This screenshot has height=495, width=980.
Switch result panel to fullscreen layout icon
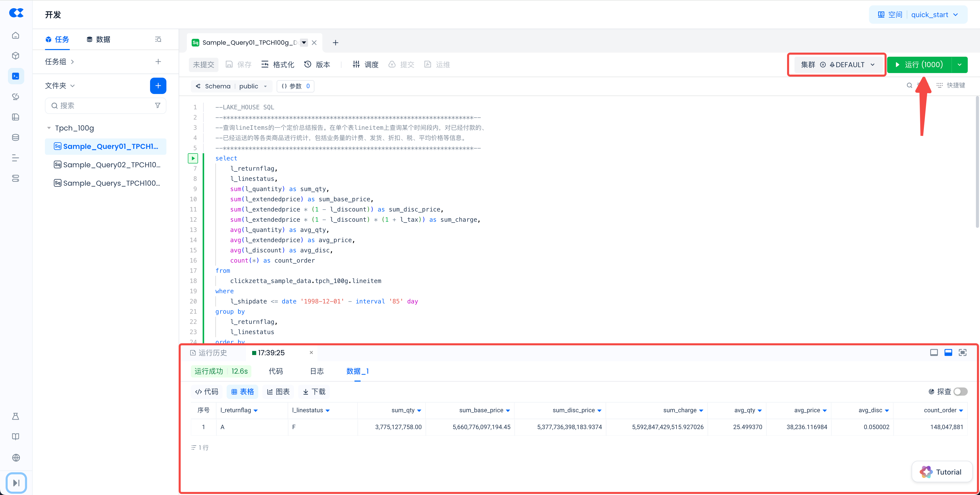pos(962,352)
